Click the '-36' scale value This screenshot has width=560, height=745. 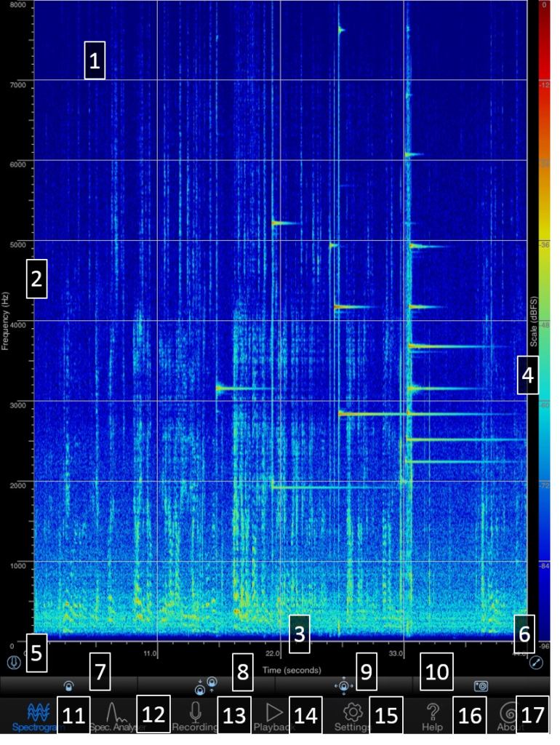544,245
